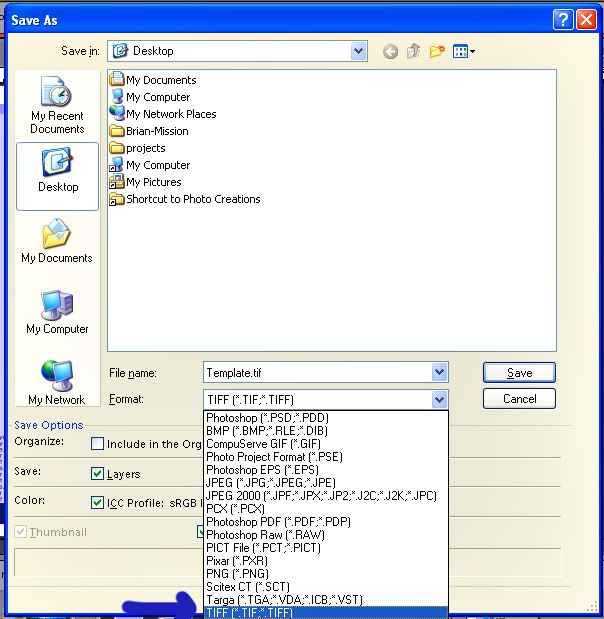Open My Documents in the places bar

coord(56,241)
